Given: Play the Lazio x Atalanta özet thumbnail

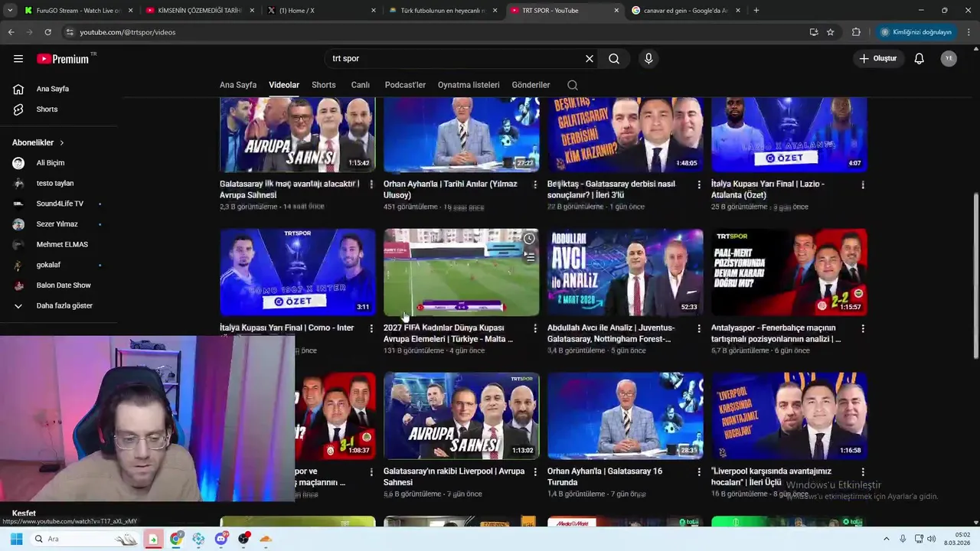Looking at the screenshot, I should (x=789, y=134).
